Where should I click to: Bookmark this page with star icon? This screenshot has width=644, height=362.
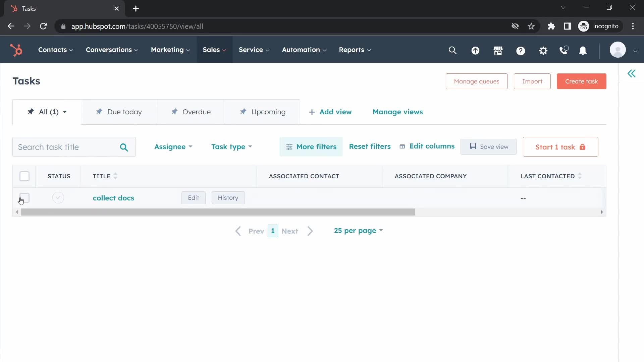pyautogui.click(x=531, y=26)
